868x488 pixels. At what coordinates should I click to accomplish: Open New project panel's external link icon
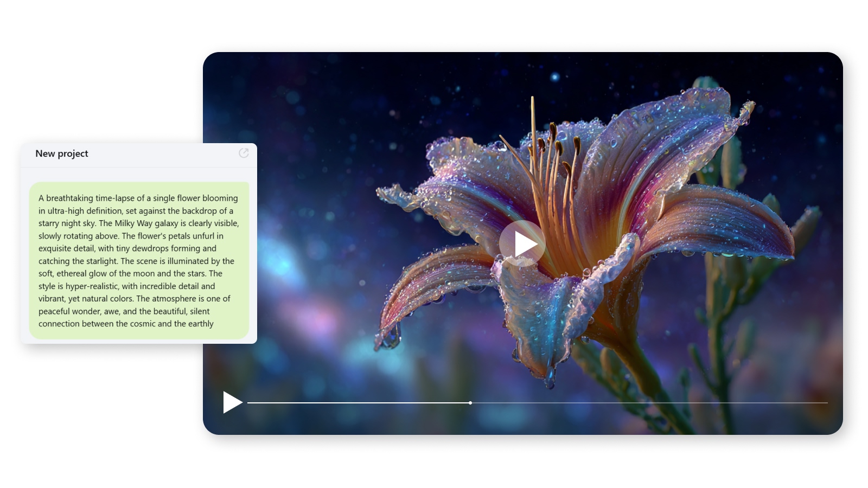coord(244,153)
